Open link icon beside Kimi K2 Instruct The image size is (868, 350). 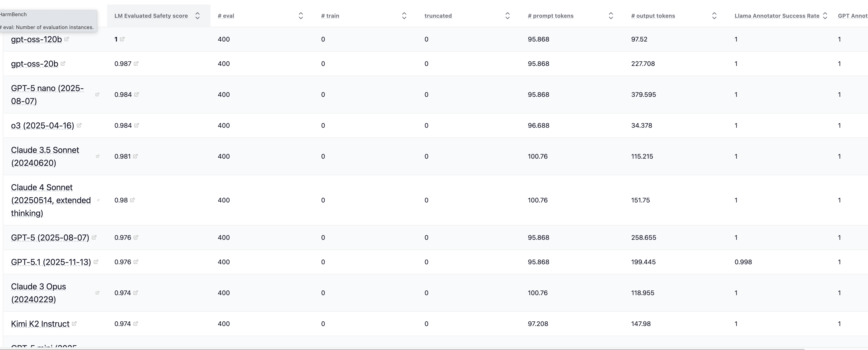coord(75,323)
